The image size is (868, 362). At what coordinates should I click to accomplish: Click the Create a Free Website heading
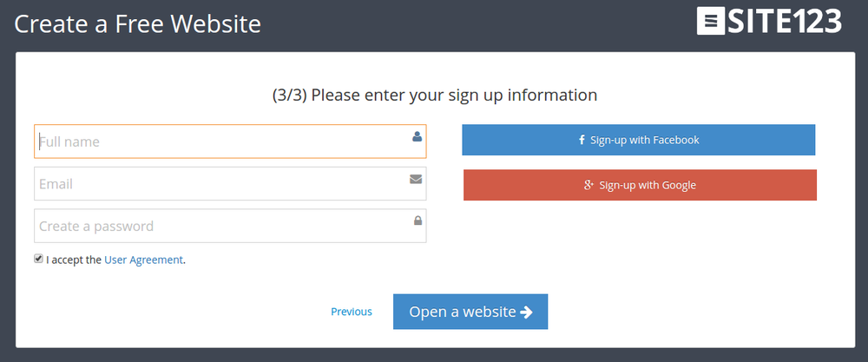pyautogui.click(x=138, y=23)
